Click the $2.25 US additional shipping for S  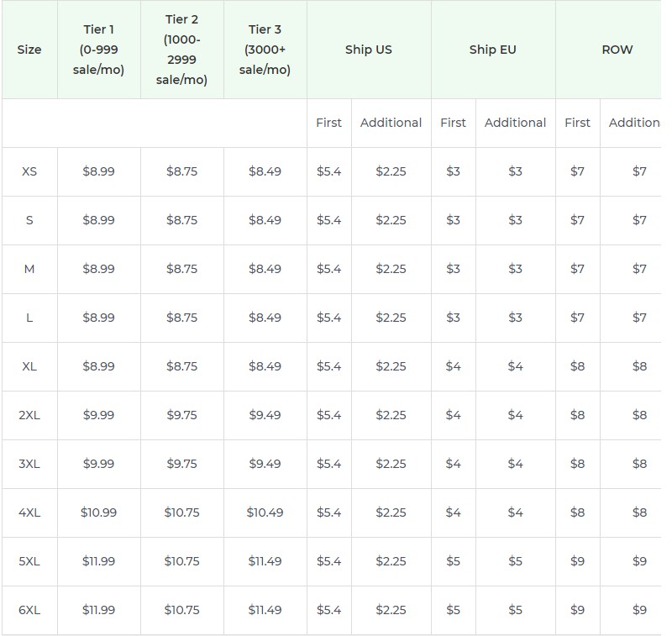(391, 221)
